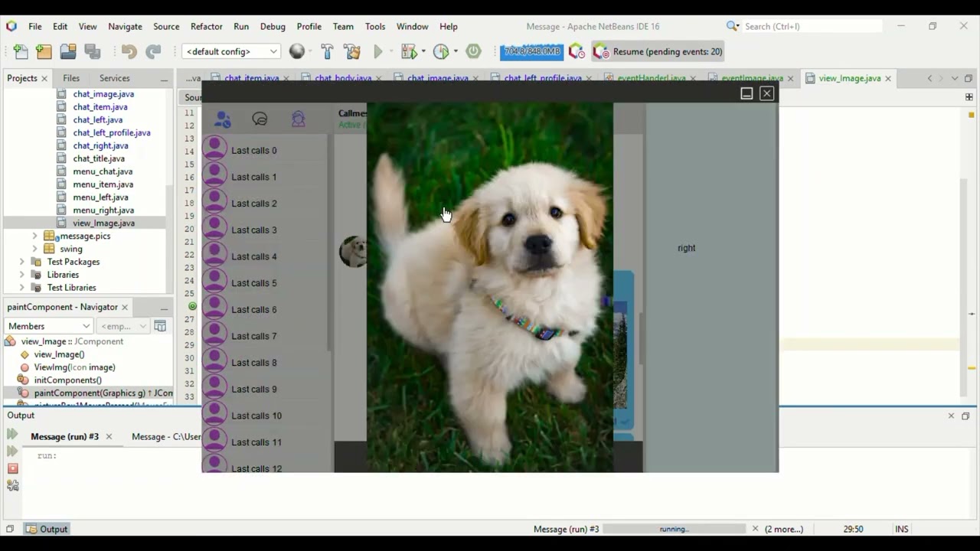Open the default config dropdown
Viewport: 980px width, 551px height.
[x=230, y=51]
